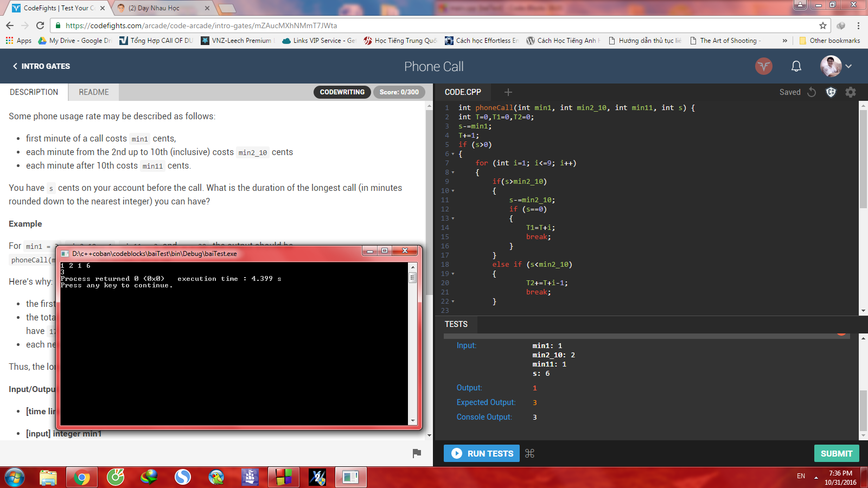
Task: Add a new file tab with plus icon
Action: point(508,92)
